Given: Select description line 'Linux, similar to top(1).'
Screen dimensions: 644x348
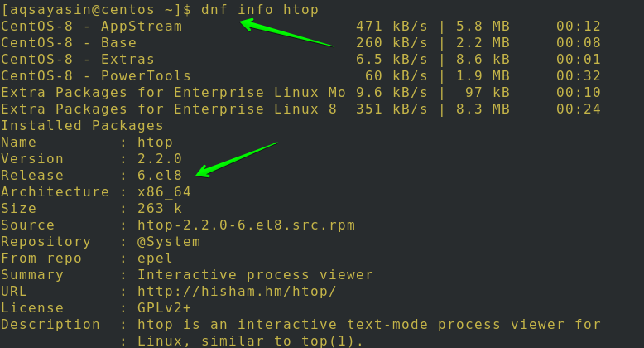Looking at the screenshot, I should [251, 341].
